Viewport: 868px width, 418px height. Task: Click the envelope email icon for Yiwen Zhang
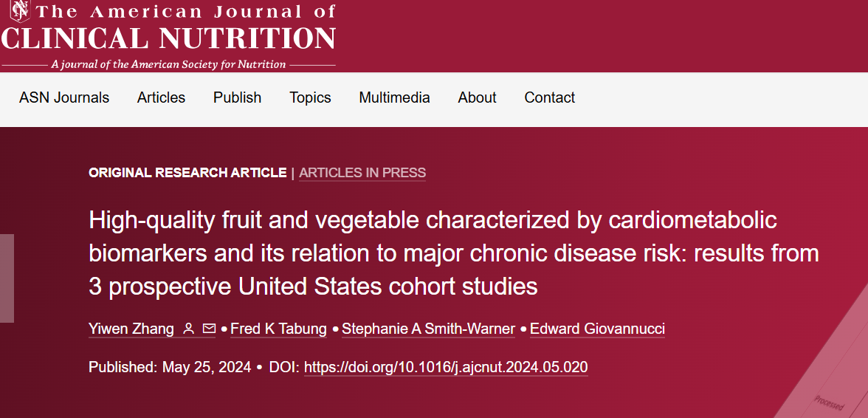209,329
